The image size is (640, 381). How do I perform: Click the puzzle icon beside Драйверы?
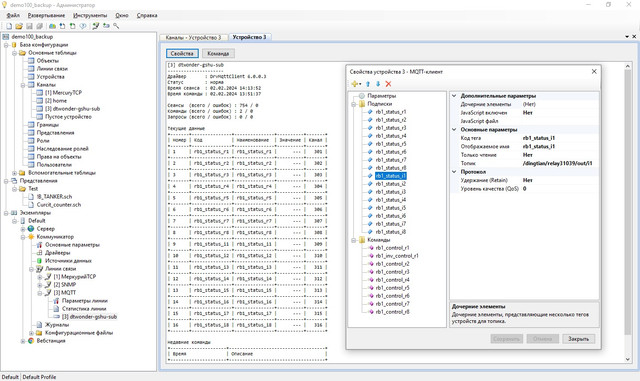39,253
